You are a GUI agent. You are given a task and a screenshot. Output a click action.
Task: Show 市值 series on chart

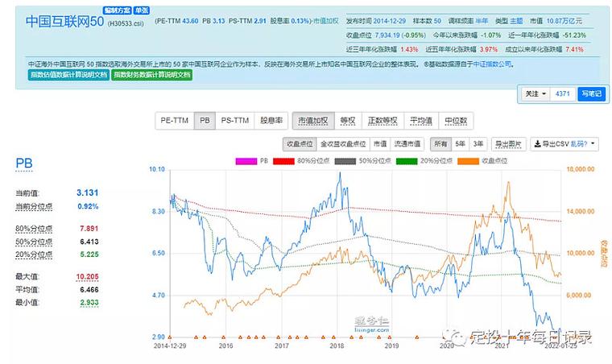380,144
